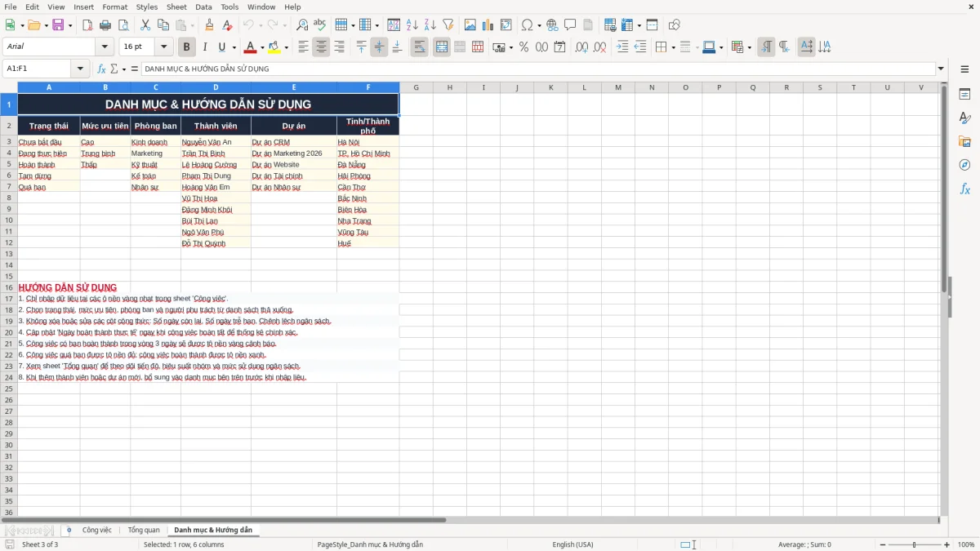
Task: Click yellow Background Color swatch
Action: [274, 47]
